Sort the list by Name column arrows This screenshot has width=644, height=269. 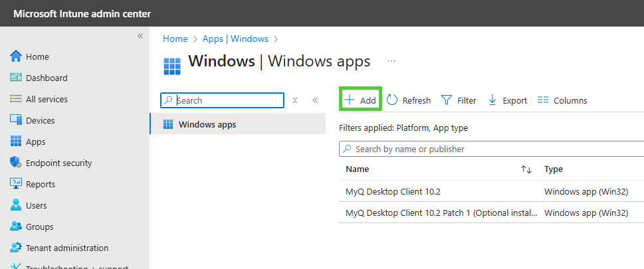pyautogui.click(x=526, y=169)
